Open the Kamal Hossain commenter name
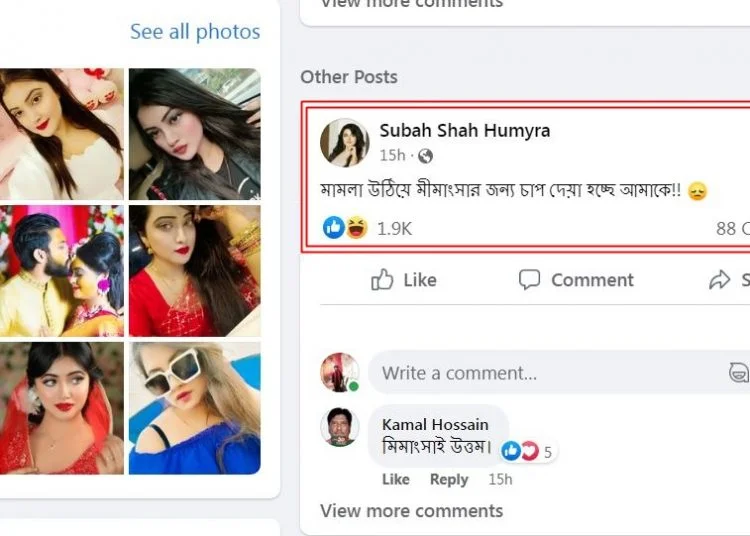This screenshot has height=536, width=750. 435,424
